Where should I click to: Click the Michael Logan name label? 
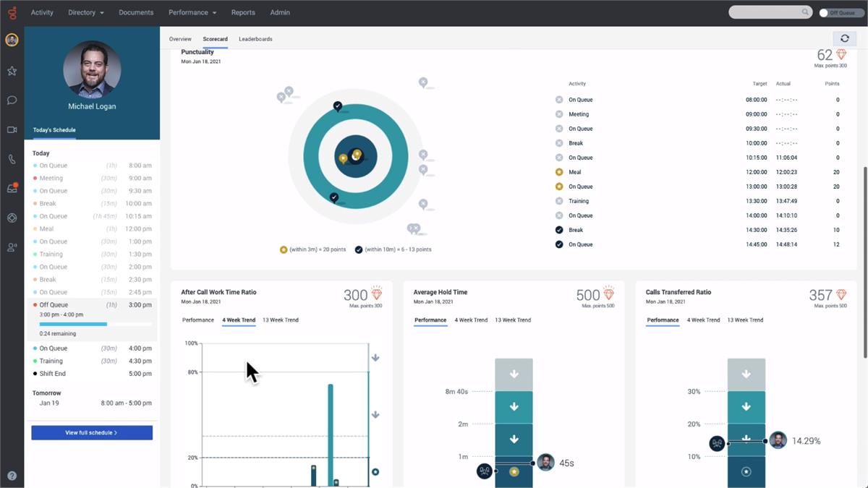(x=92, y=106)
